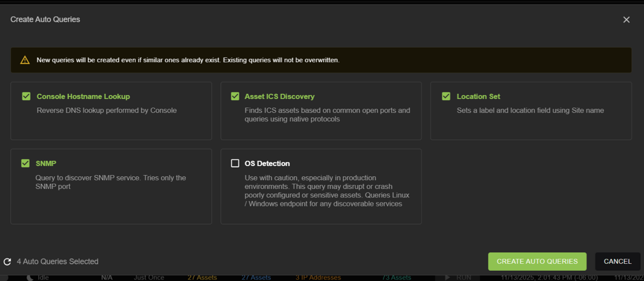Select the Console Hostname Lookup title
The image size is (644, 281).
(x=83, y=96)
